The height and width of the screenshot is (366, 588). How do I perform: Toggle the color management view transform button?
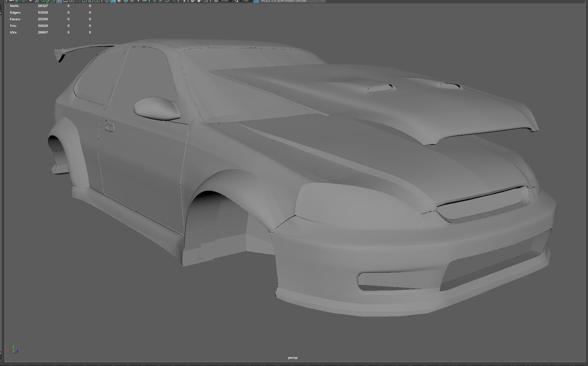pyautogui.click(x=255, y=1)
